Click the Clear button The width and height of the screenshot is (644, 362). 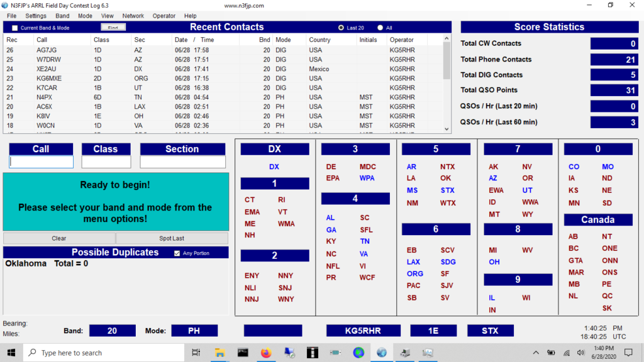(59, 238)
